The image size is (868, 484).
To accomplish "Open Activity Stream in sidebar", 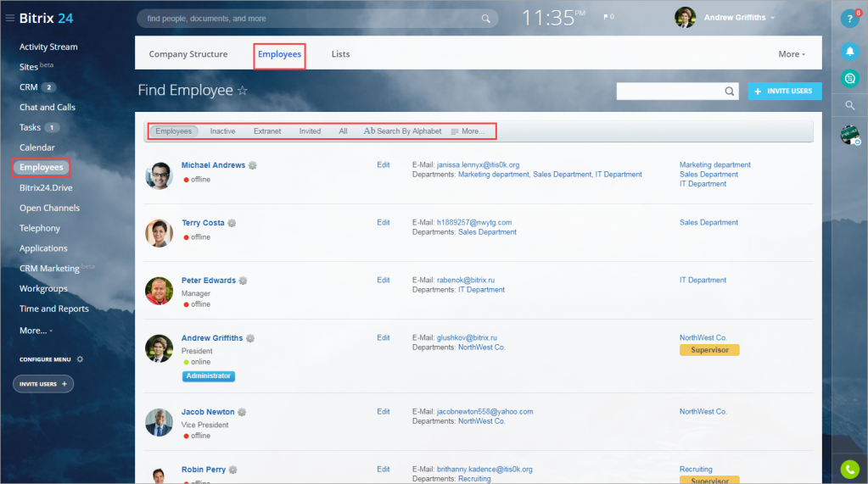I will [48, 47].
